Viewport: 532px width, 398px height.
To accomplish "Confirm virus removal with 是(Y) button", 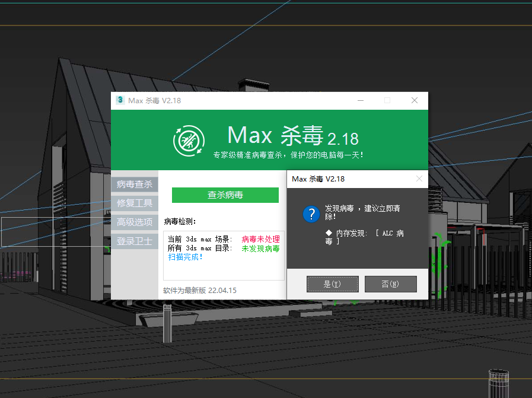I will pyautogui.click(x=333, y=284).
